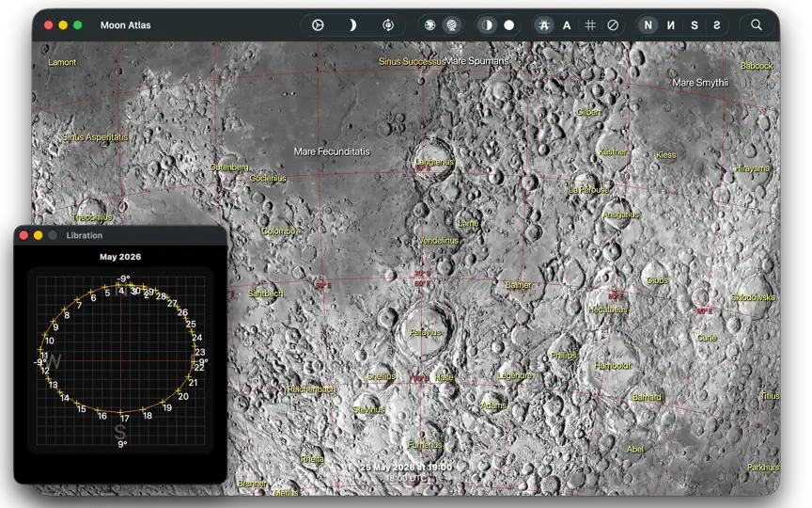Viewport: 812px width, 508px height.
Task: Click the libration rotation icon
Action: click(388, 24)
